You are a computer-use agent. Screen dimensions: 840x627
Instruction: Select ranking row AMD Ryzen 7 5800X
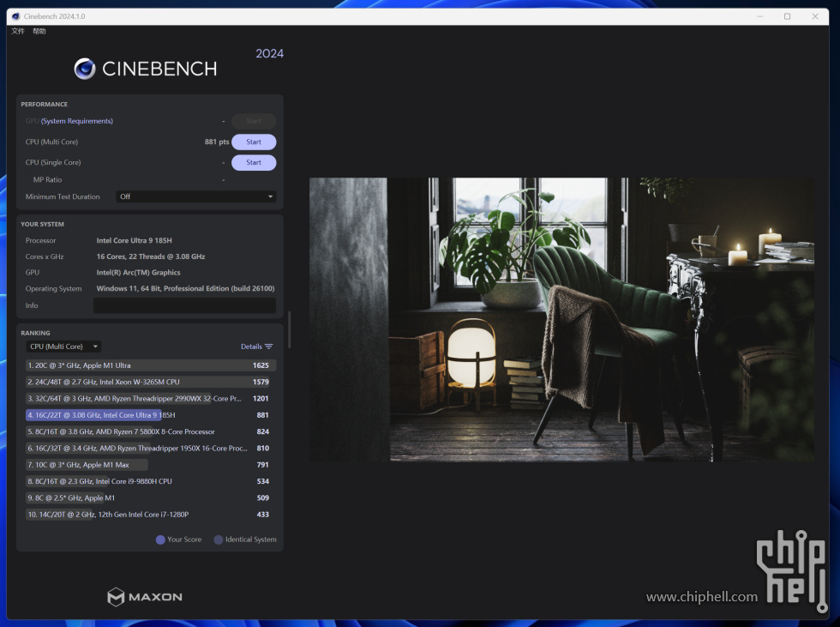151,432
